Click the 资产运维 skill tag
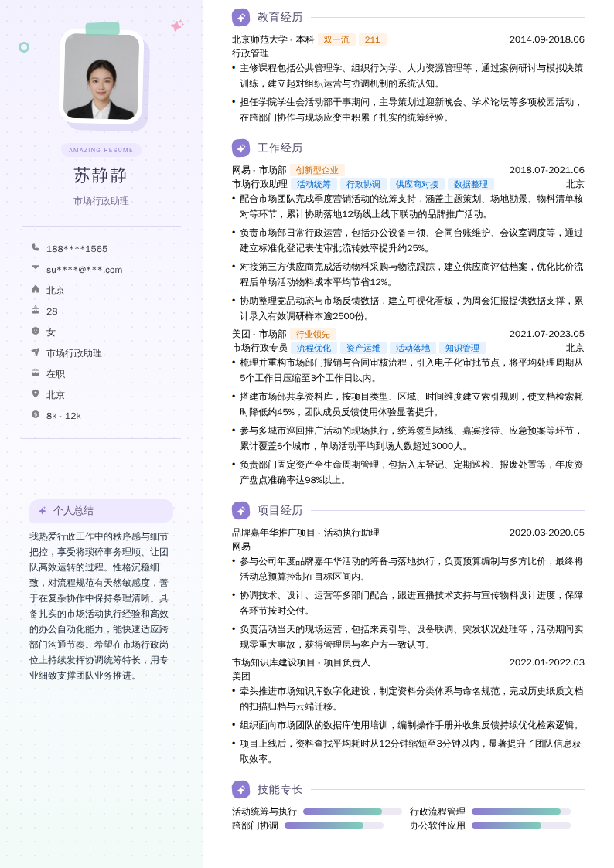This screenshot has height=868, width=614. point(363,348)
